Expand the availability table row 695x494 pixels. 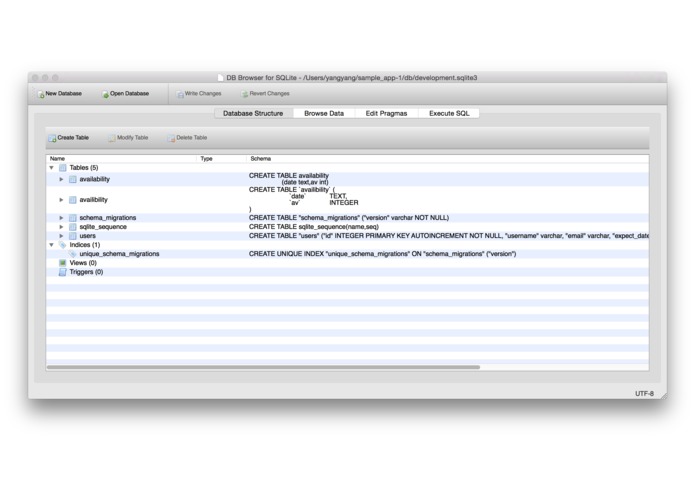[x=61, y=179]
